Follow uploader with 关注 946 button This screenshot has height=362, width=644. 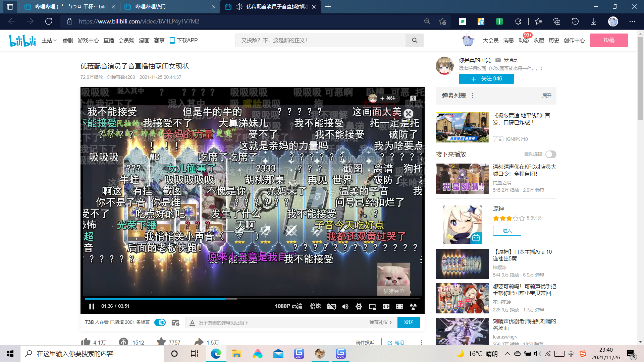[486, 79]
